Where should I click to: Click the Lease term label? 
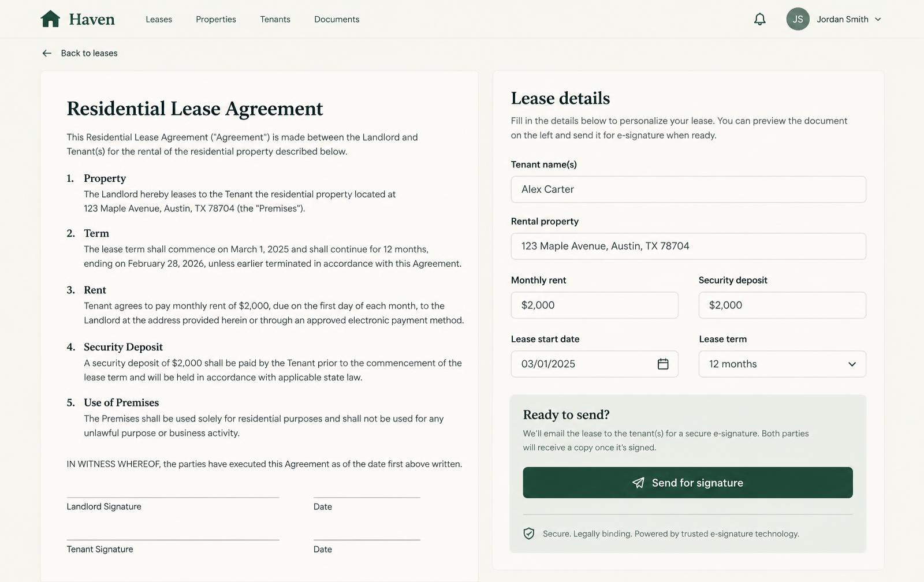tap(722, 339)
